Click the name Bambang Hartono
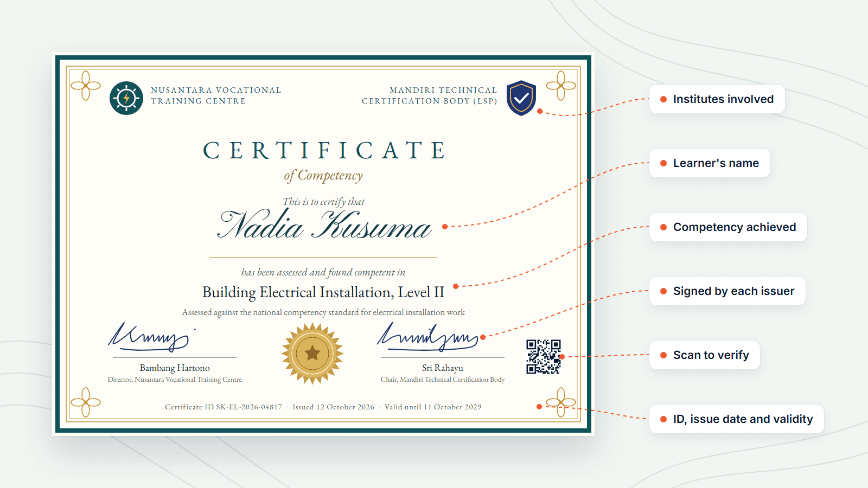This screenshot has width=868, height=488. pyautogui.click(x=175, y=368)
